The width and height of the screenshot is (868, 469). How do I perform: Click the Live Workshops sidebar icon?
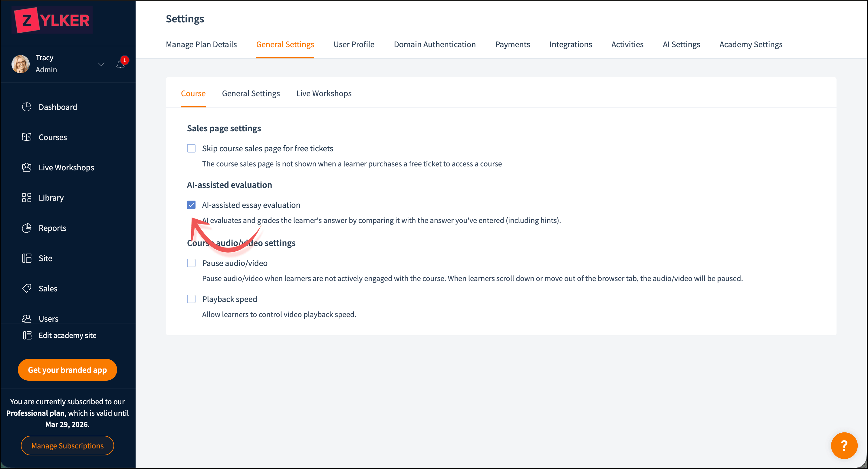tap(27, 167)
